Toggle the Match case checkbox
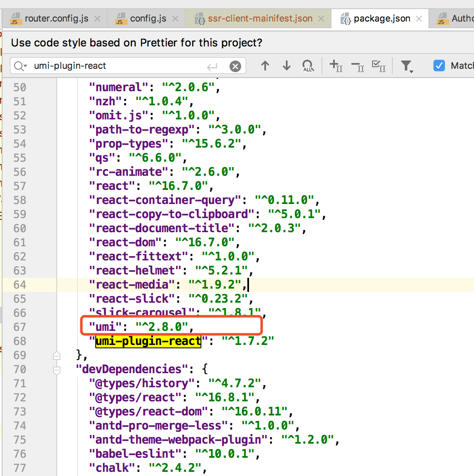The image size is (474, 476). [x=439, y=66]
